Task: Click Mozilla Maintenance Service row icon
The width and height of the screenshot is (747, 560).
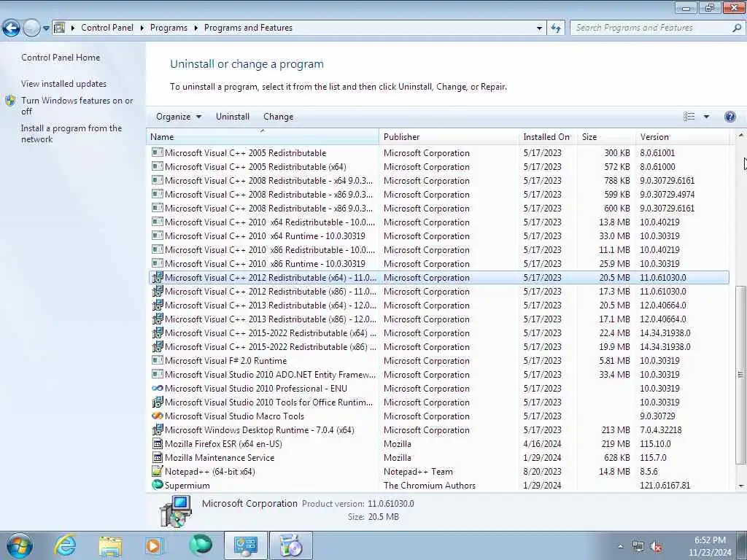Action: click(158, 457)
